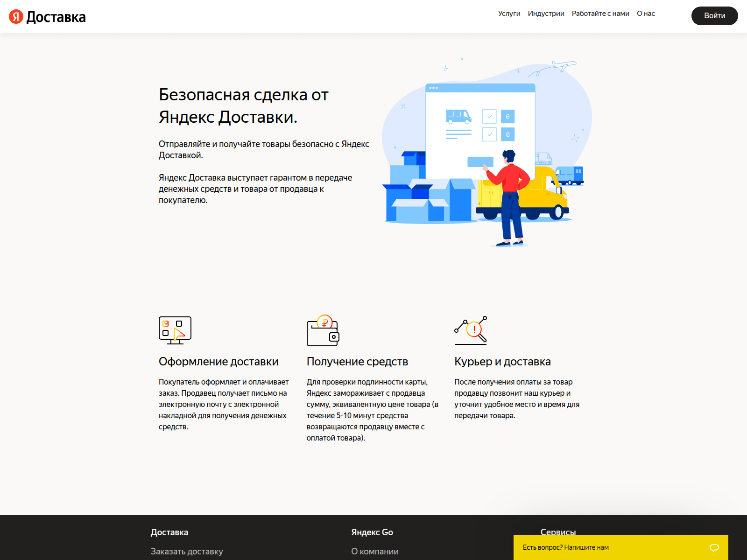Open the Работайте с нами menu
This screenshot has height=560, width=747.
point(600,14)
